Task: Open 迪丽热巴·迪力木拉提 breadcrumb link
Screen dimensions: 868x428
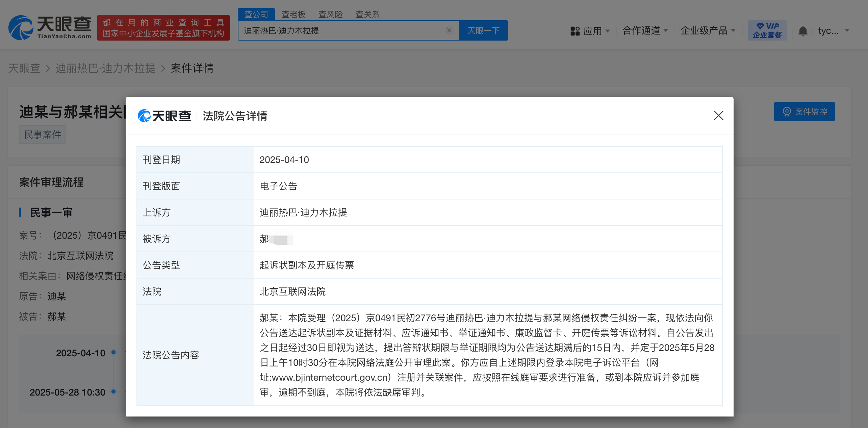Action: click(105, 68)
